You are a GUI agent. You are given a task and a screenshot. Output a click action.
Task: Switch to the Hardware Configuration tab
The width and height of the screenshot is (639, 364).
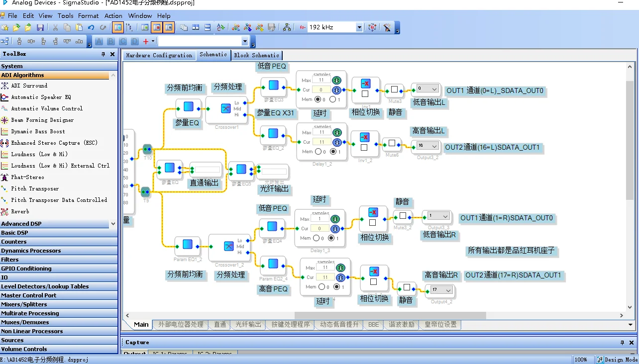pos(159,55)
